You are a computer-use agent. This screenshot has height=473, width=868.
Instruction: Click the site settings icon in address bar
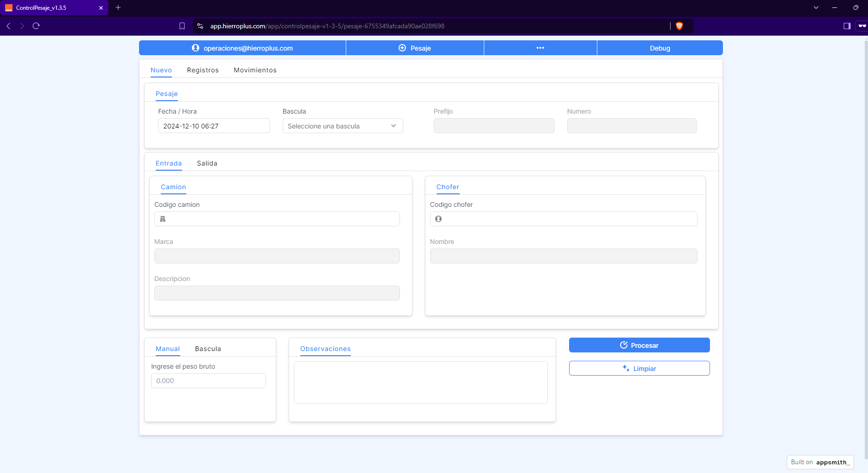(x=200, y=26)
